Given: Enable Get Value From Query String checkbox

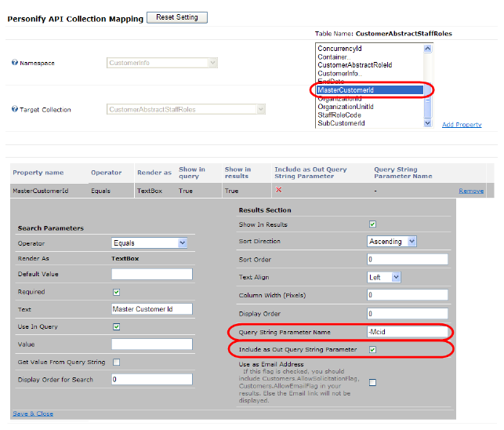Looking at the screenshot, I should 116,362.
